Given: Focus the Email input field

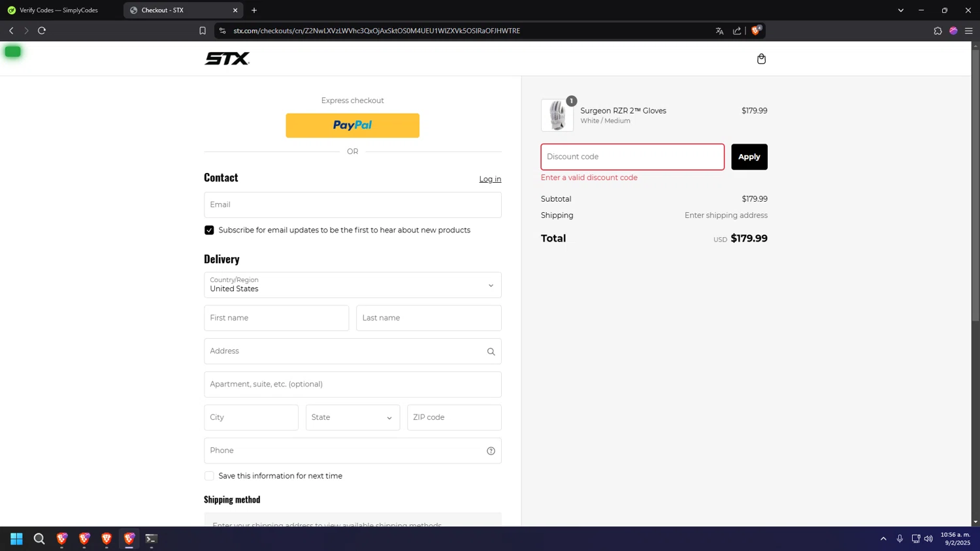Looking at the screenshot, I should point(353,205).
